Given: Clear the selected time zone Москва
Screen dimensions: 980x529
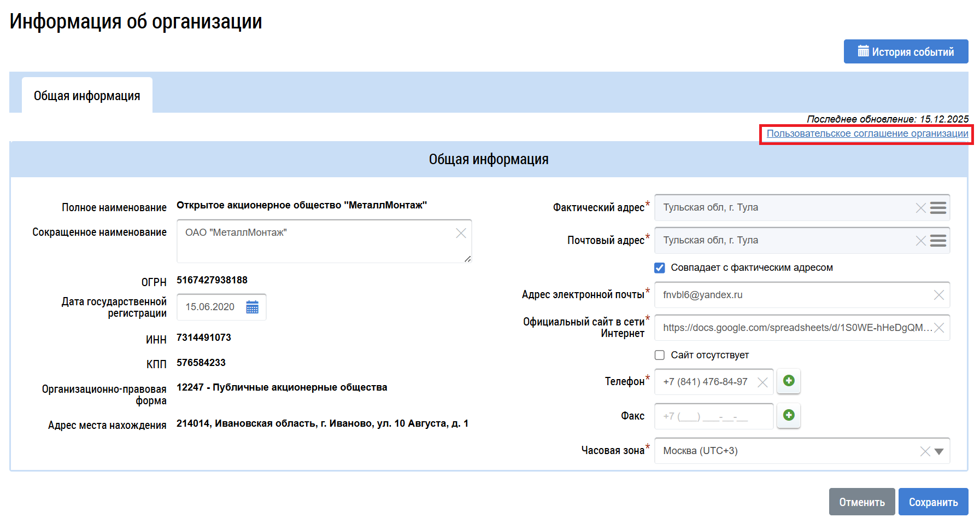Looking at the screenshot, I should click(x=925, y=451).
